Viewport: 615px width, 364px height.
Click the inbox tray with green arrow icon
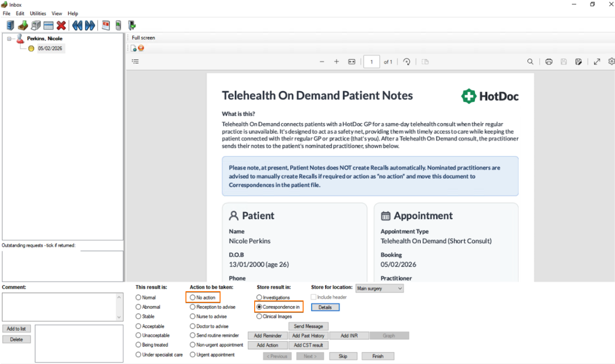[x=23, y=25]
